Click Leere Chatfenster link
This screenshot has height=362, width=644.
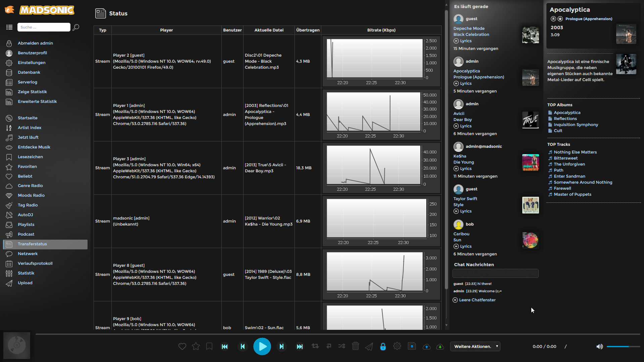click(x=477, y=300)
